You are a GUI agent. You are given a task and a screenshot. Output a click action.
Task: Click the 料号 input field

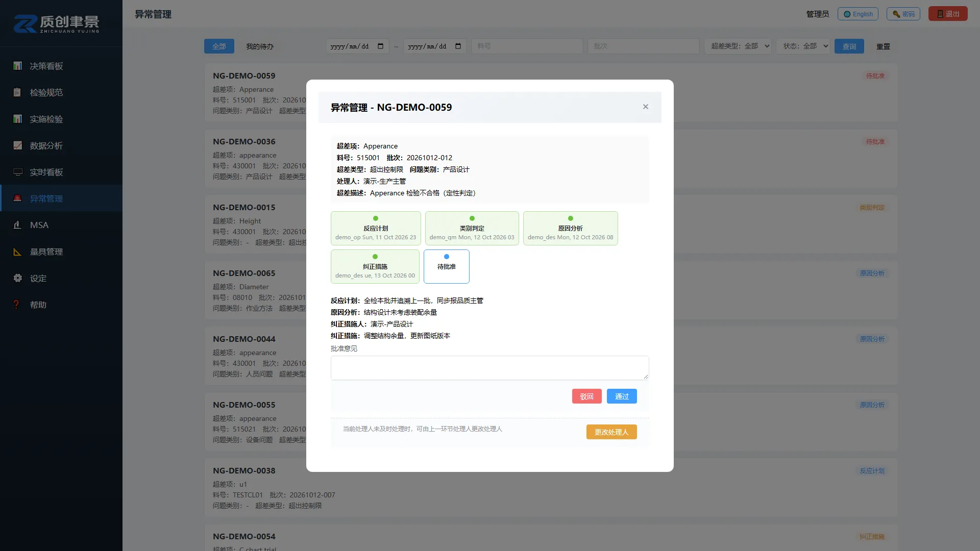click(527, 46)
